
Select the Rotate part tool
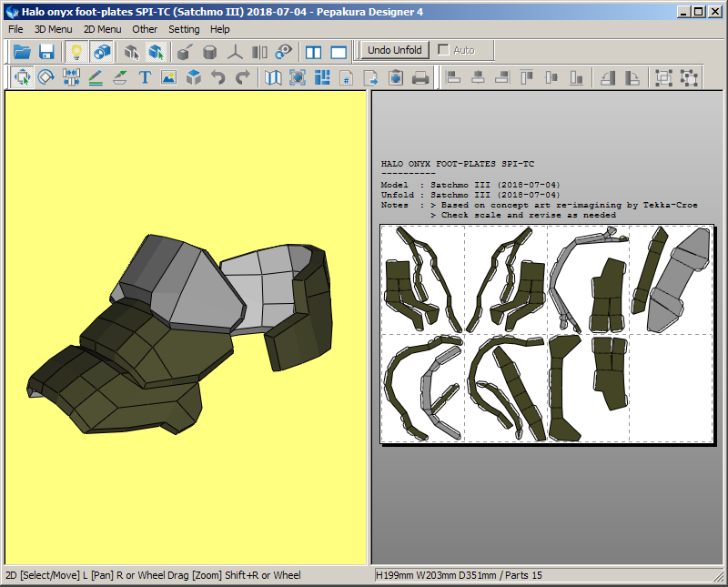(45, 78)
